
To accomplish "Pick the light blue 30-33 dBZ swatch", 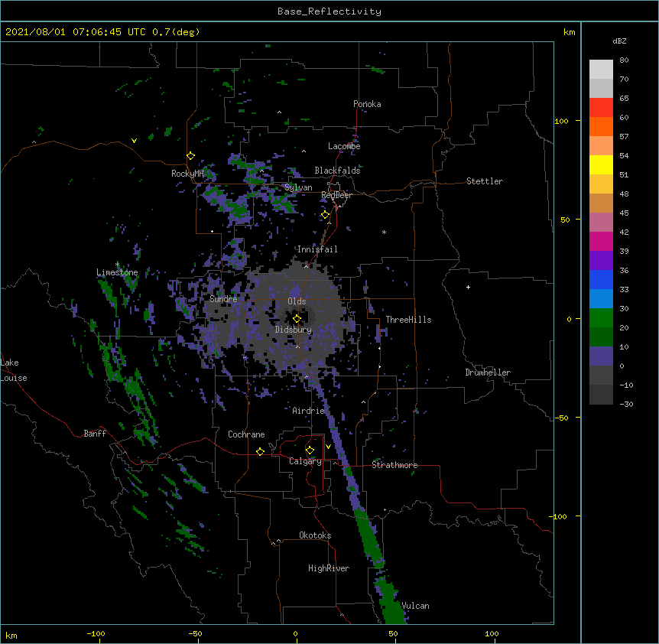I will 601,299.
